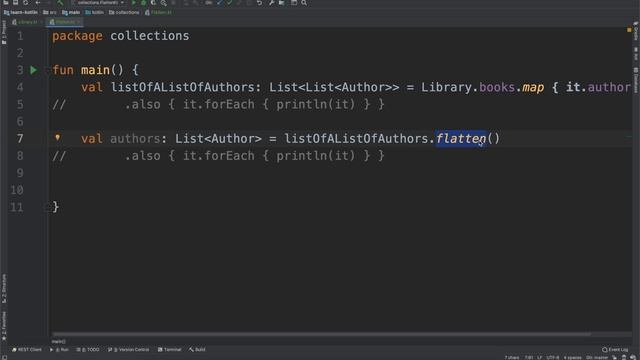Click the yellow intention bulb on line 7
640x360 pixels.
coord(58,138)
